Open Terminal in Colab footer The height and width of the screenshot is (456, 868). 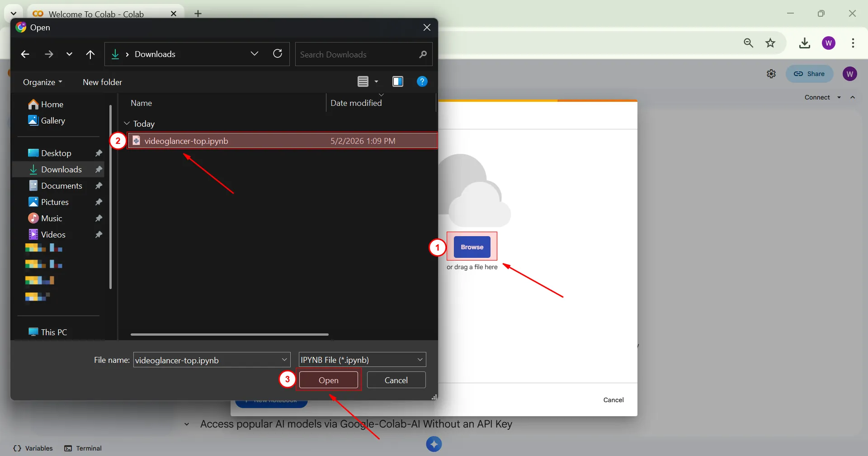[x=83, y=448]
